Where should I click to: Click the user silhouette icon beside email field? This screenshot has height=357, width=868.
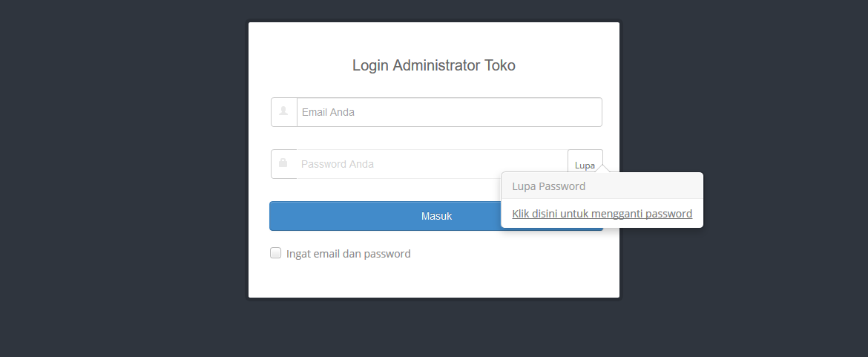click(283, 111)
